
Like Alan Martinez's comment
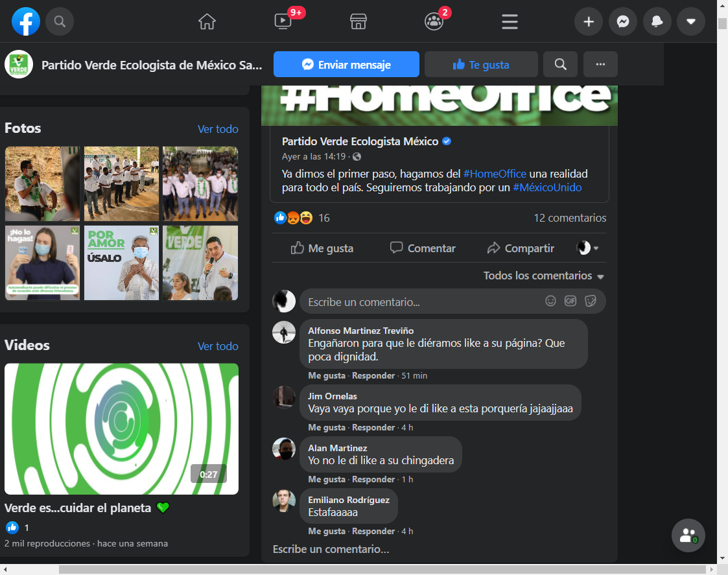tap(327, 480)
